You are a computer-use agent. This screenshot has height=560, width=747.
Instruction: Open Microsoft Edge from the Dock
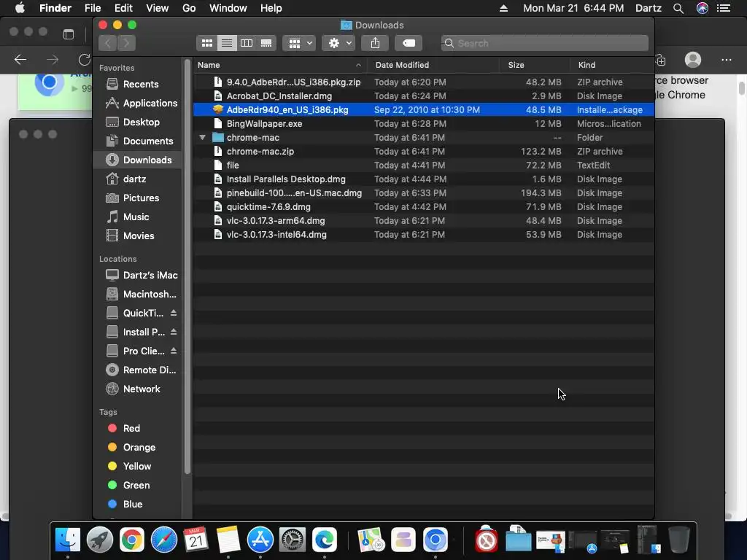pyautogui.click(x=325, y=540)
